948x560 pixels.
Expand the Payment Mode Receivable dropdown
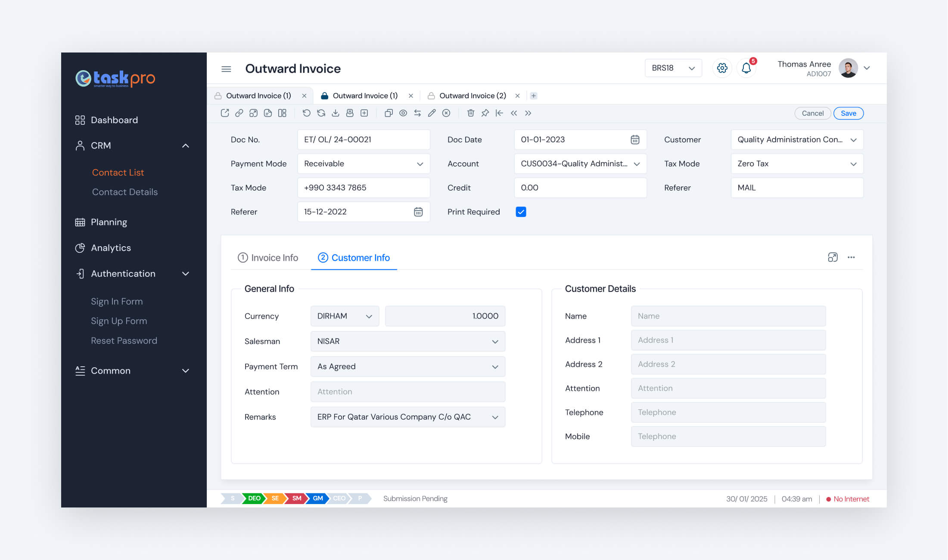[364, 164]
